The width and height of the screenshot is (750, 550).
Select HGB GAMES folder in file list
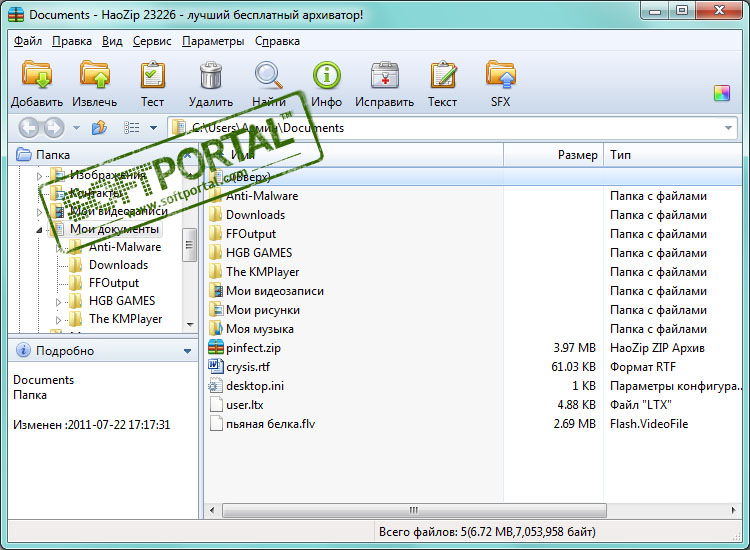[259, 253]
